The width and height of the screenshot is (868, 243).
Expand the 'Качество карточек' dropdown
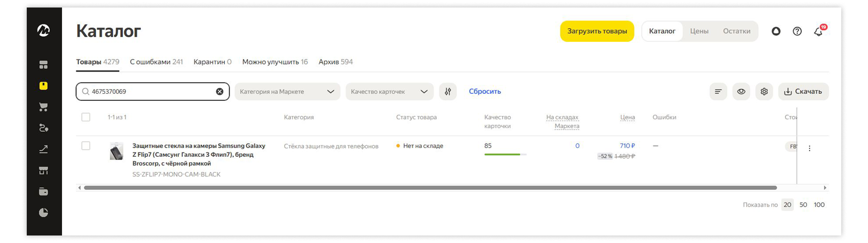(390, 91)
